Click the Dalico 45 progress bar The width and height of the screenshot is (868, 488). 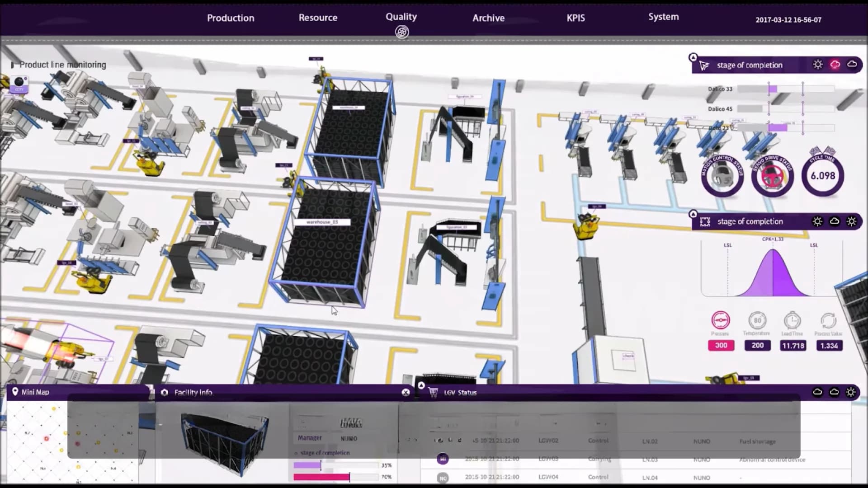[x=786, y=109]
